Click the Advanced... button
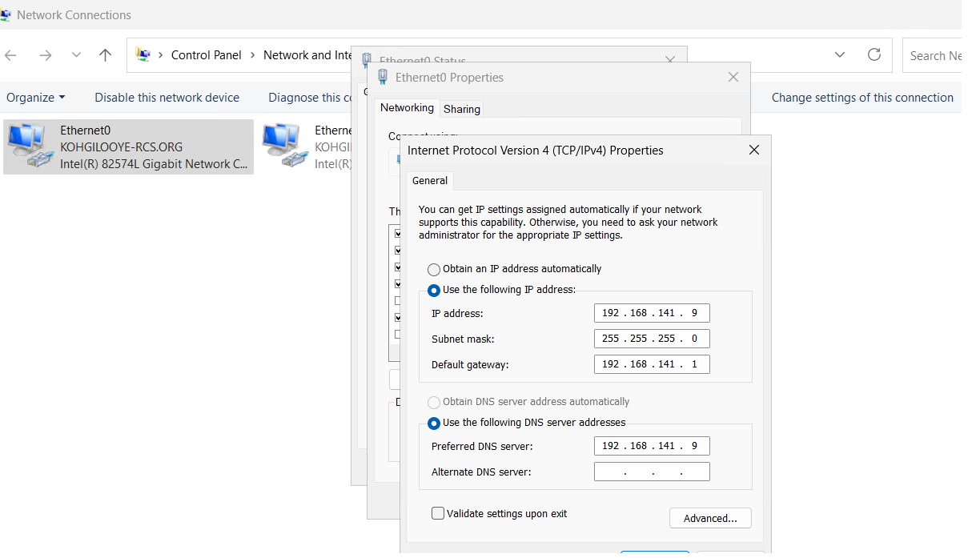Image resolution: width=980 pixels, height=558 pixels. point(709,519)
